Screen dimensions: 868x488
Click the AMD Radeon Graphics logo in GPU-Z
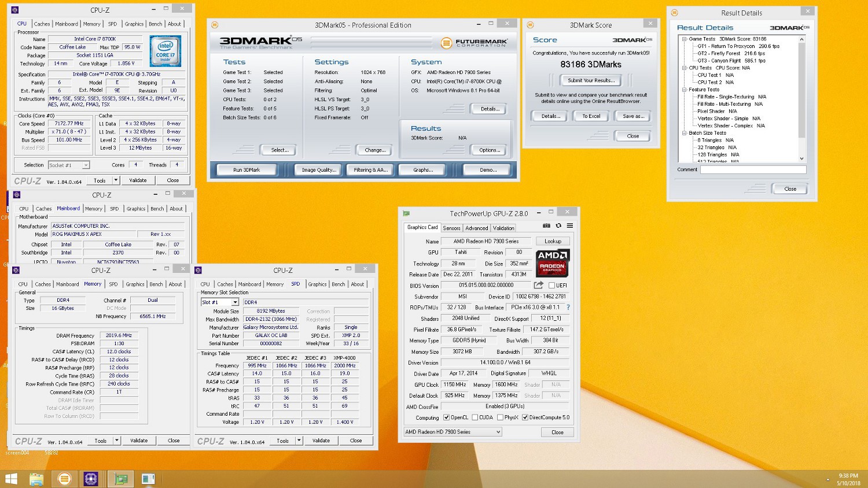point(553,263)
